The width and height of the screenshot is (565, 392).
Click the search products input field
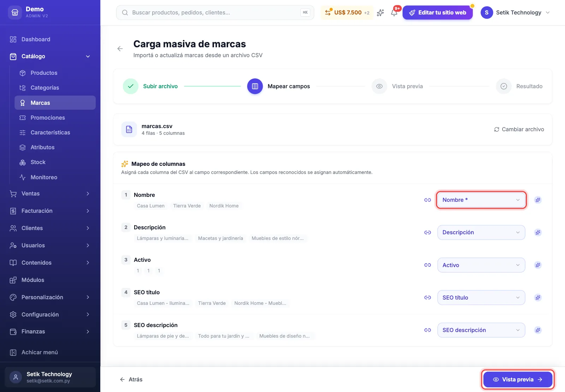[x=215, y=13]
